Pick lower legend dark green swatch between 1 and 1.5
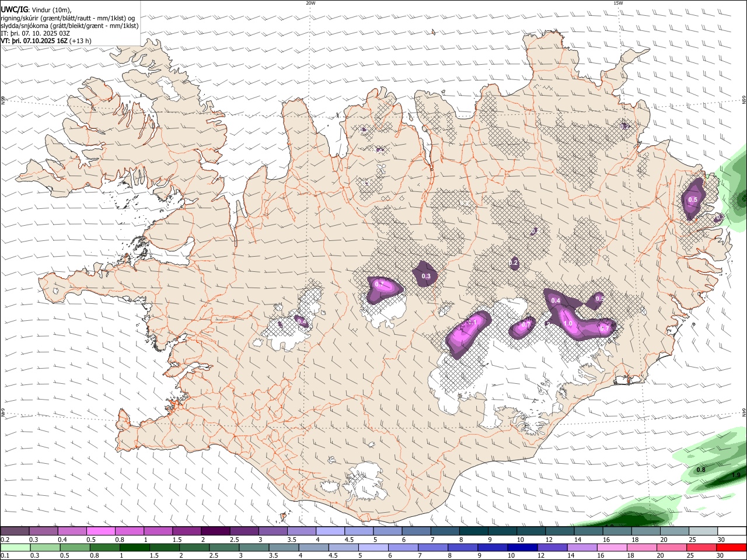This screenshot has height=560, width=747. pyautogui.click(x=134, y=547)
